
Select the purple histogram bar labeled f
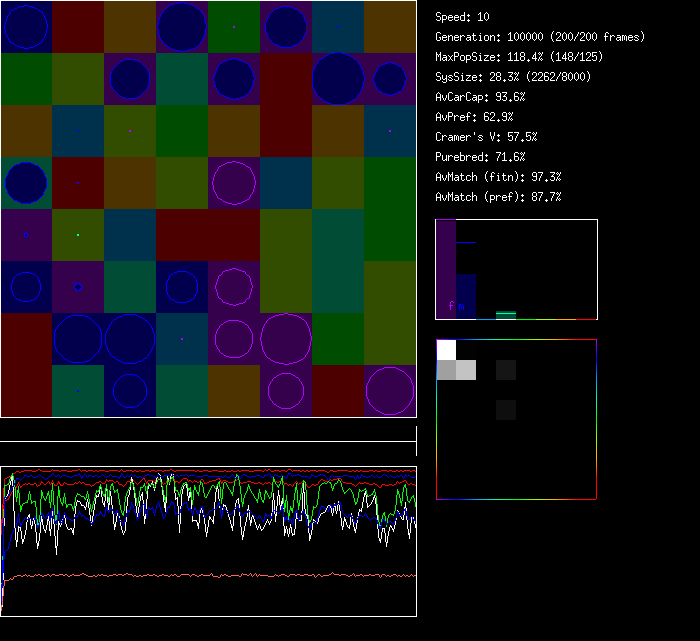click(446, 270)
